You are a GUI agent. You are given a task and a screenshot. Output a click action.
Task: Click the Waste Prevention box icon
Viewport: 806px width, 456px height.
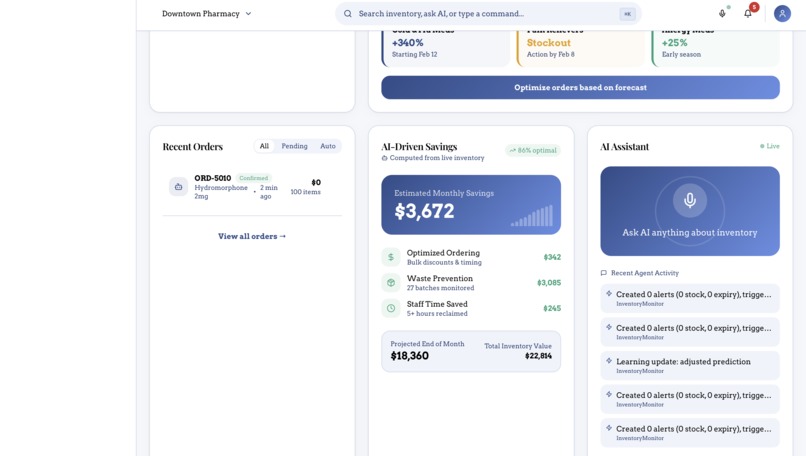391,282
